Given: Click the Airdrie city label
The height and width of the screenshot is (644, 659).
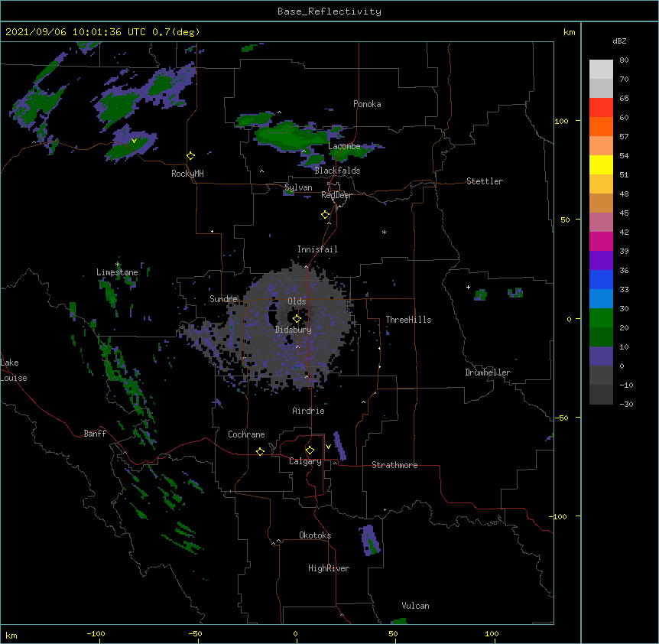Looking at the screenshot, I should (309, 411).
